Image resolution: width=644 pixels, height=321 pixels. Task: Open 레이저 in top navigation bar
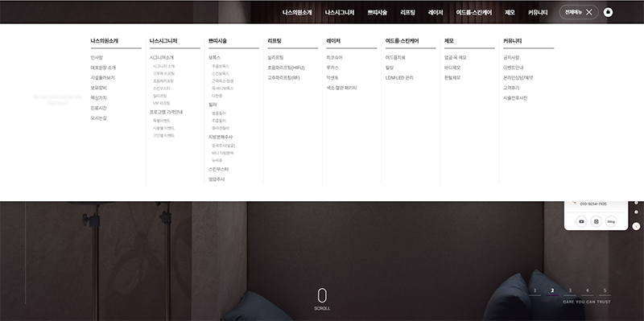click(x=436, y=13)
